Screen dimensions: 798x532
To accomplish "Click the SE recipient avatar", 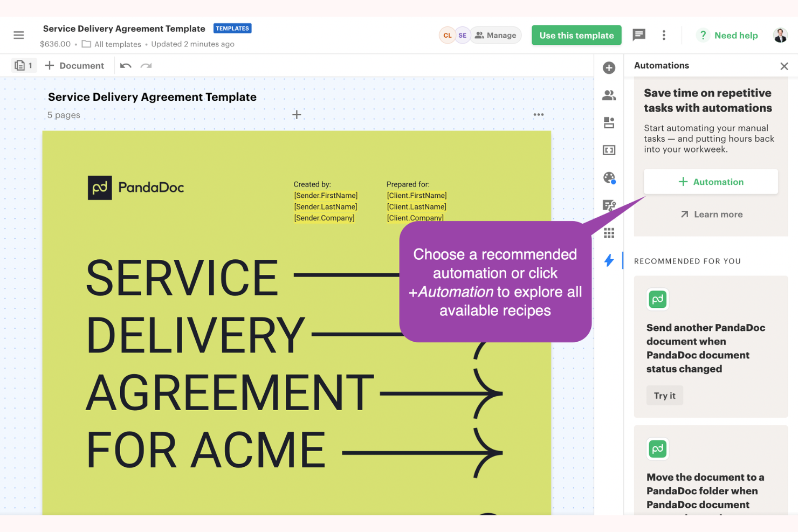I will pos(463,36).
